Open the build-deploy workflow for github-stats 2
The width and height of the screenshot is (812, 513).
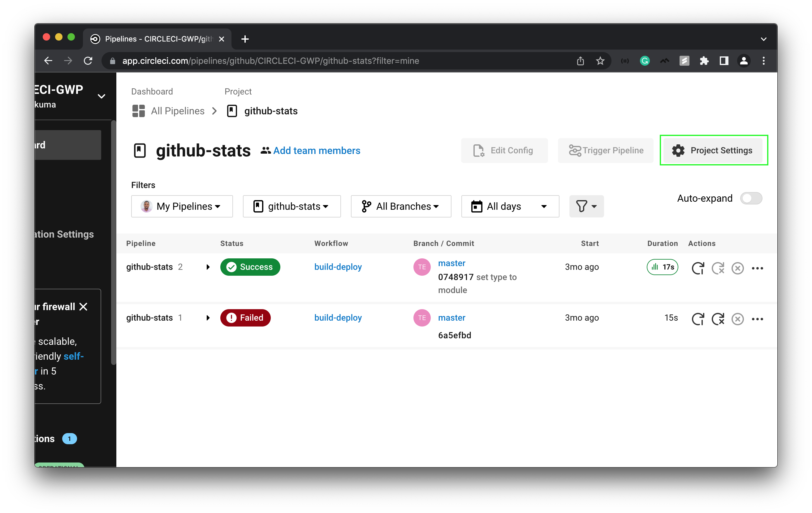point(338,267)
